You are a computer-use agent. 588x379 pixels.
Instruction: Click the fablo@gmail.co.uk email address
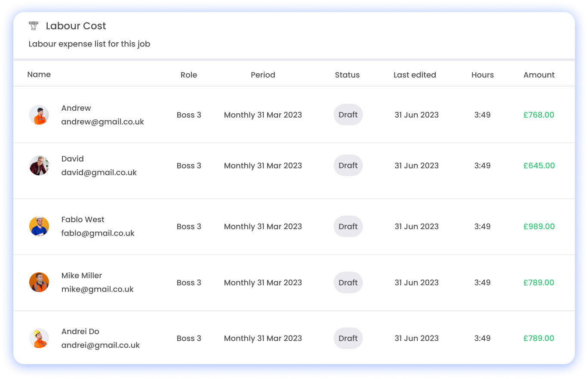click(x=98, y=233)
